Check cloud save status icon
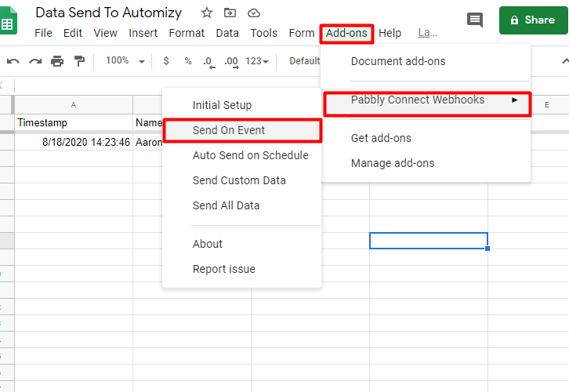Screen dimensions: 569x392 (254, 13)
